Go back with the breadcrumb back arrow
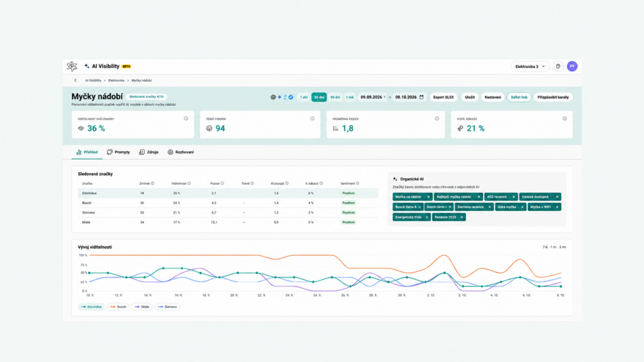644x362 pixels. (x=75, y=81)
